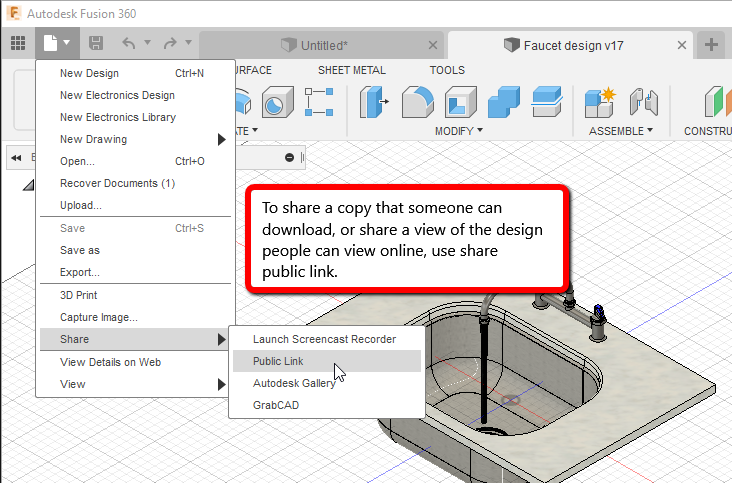732x483 pixels.
Task: Expand the MODIFY dropdown
Action: pyautogui.click(x=459, y=131)
